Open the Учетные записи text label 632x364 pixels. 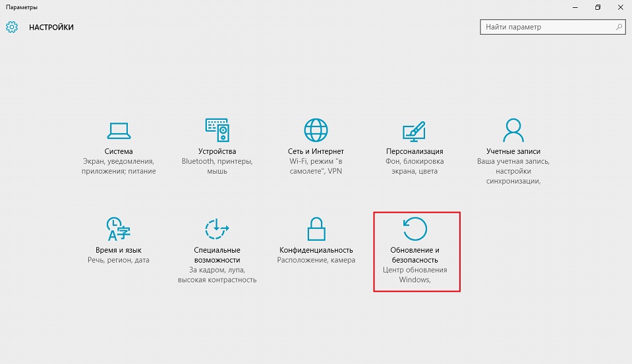pos(513,151)
